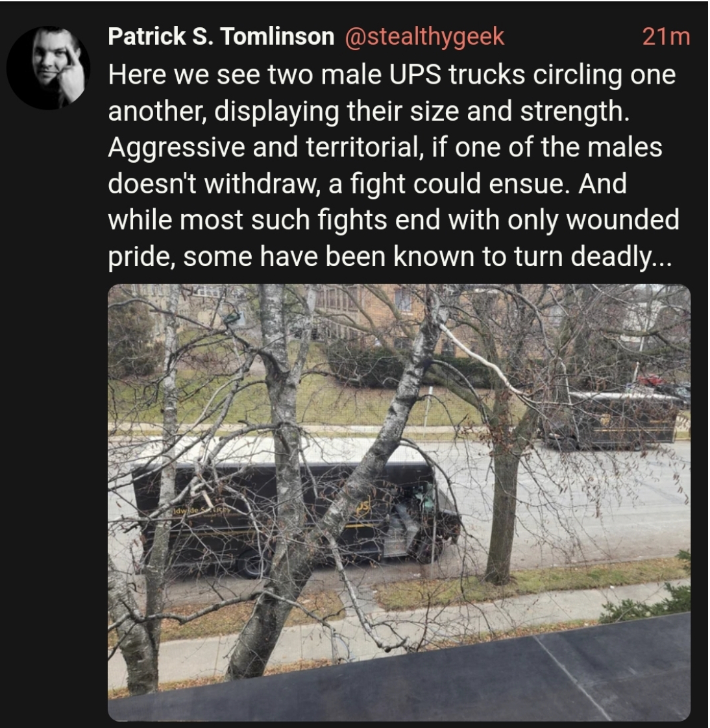Screen dimensions: 710x728
Task: Click the UPS shield logo on the truck
Action: (363, 508)
